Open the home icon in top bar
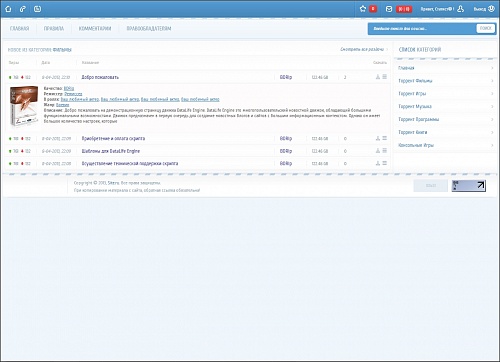This screenshot has height=362, width=500. (8, 9)
